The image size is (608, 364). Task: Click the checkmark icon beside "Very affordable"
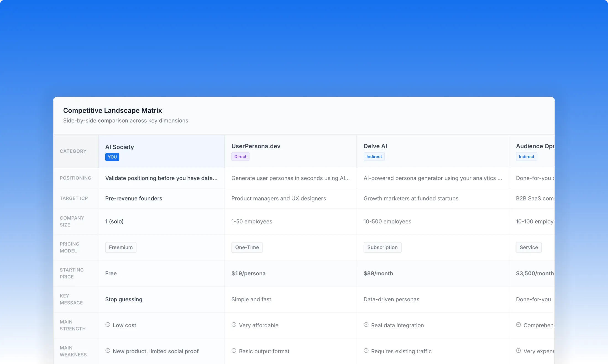click(234, 325)
